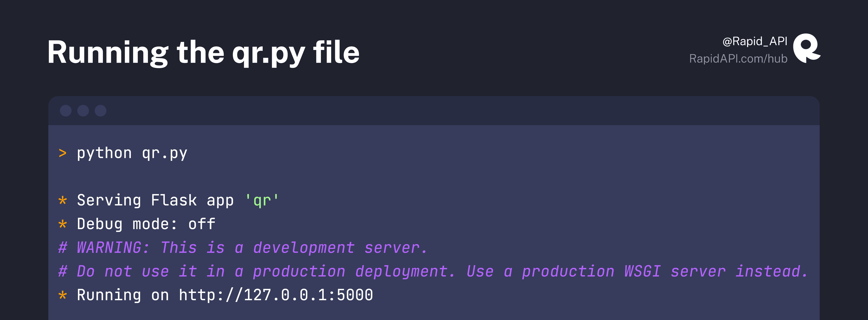
Task: Select the 'python qr.py' command text
Action: click(132, 153)
